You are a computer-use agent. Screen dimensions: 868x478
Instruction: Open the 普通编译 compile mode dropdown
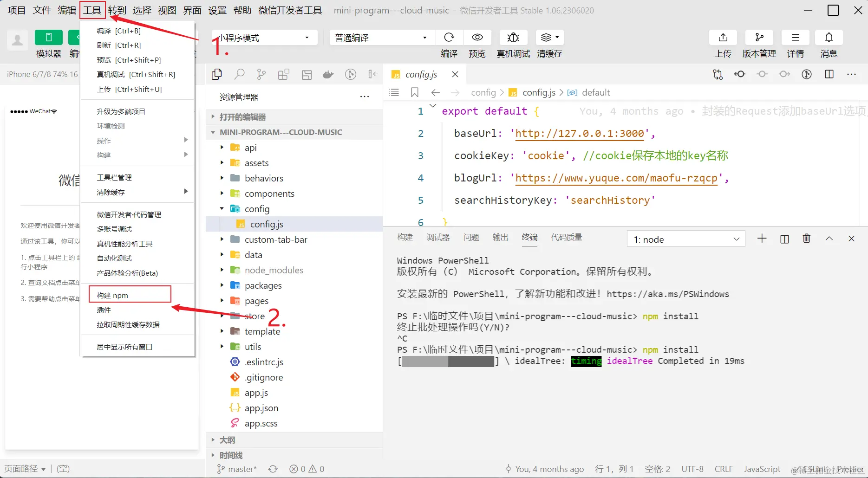tap(382, 38)
